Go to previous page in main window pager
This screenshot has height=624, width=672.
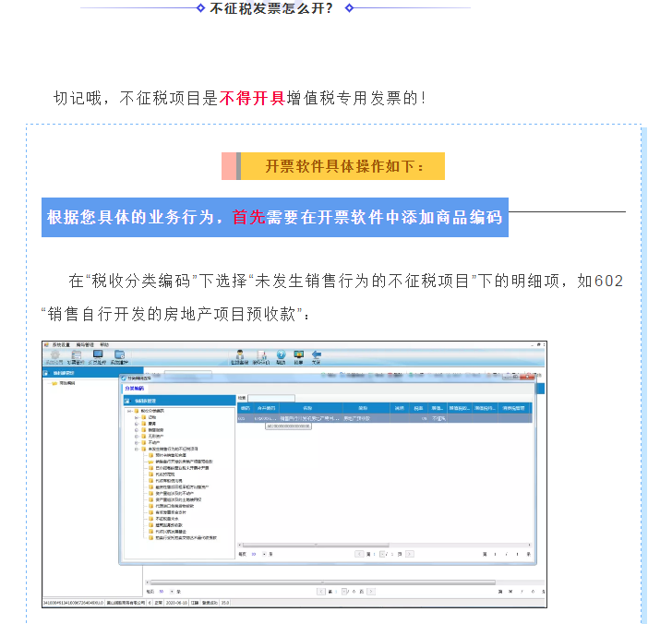click(320, 592)
